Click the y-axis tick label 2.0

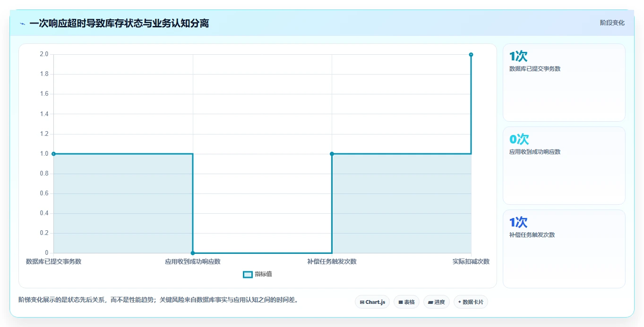[44, 54]
